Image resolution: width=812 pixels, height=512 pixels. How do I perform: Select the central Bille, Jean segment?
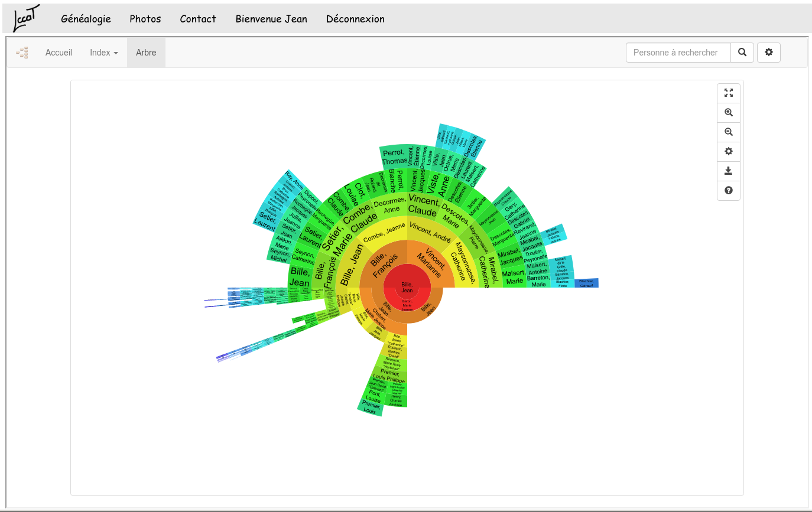tap(407, 286)
